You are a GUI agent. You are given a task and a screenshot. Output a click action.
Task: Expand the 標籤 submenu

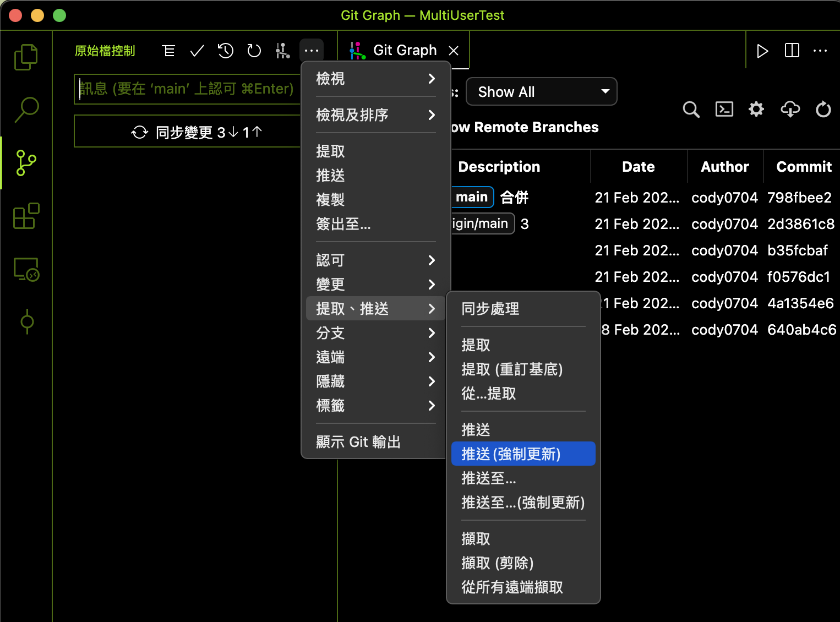(376, 406)
